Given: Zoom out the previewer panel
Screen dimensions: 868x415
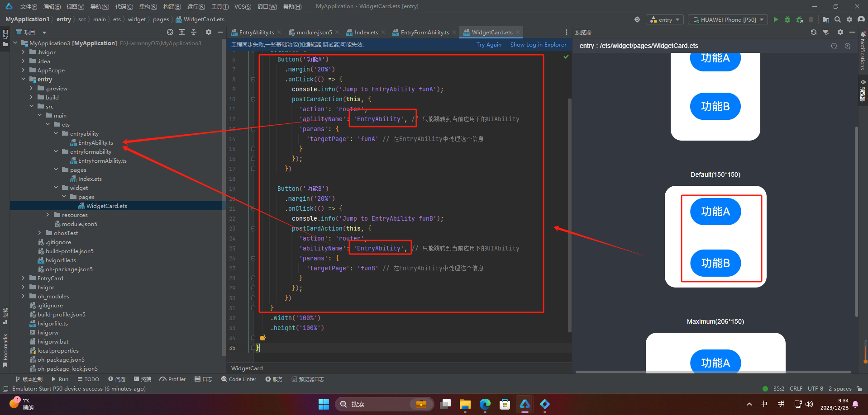Looking at the screenshot, I should 834,46.
